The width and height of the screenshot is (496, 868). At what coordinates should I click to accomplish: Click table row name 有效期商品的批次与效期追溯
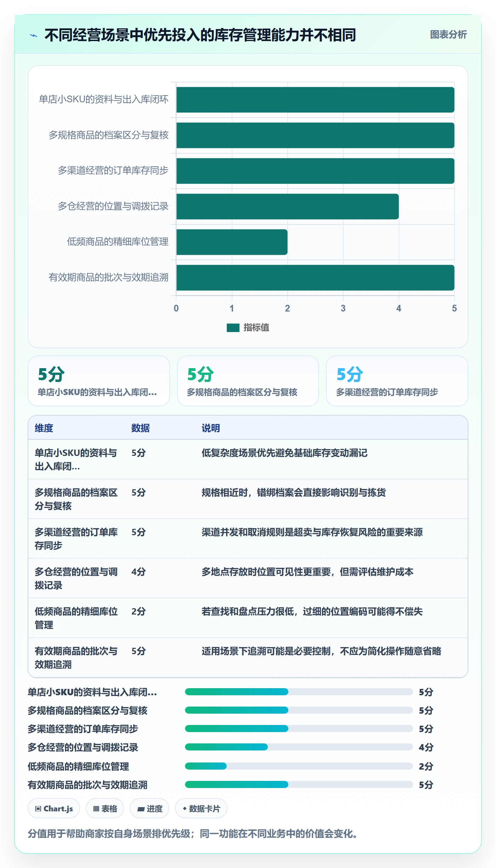76,658
